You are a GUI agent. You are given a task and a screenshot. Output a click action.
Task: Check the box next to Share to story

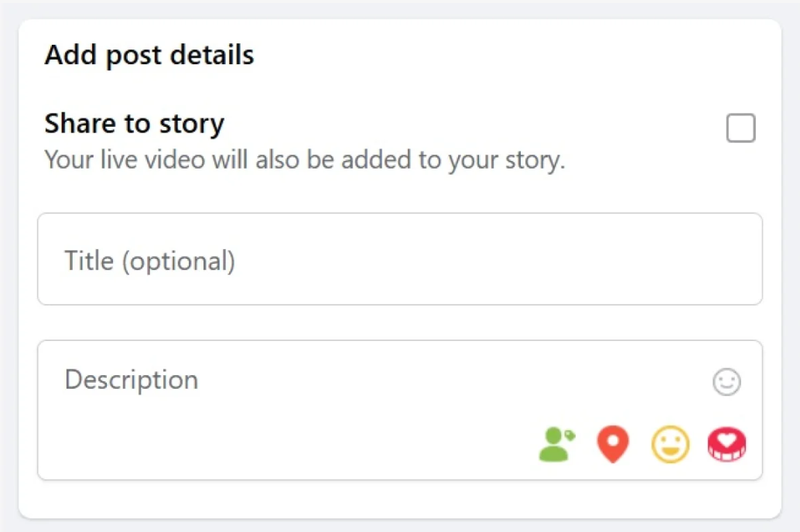pyautogui.click(x=740, y=128)
